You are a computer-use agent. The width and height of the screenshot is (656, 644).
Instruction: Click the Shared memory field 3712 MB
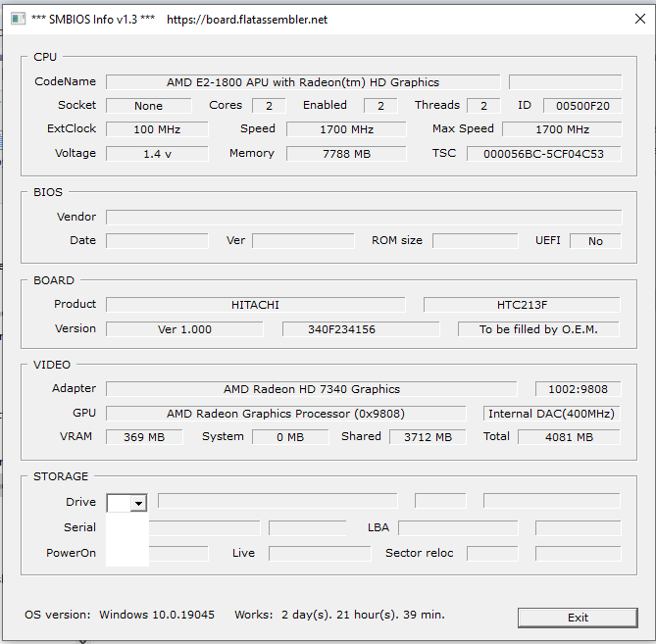coord(428,437)
